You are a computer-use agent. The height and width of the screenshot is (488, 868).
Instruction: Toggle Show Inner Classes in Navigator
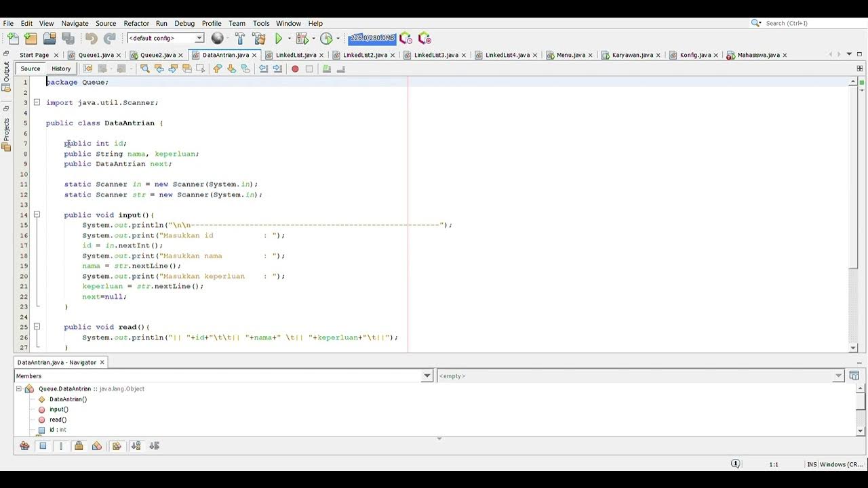(x=97, y=445)
